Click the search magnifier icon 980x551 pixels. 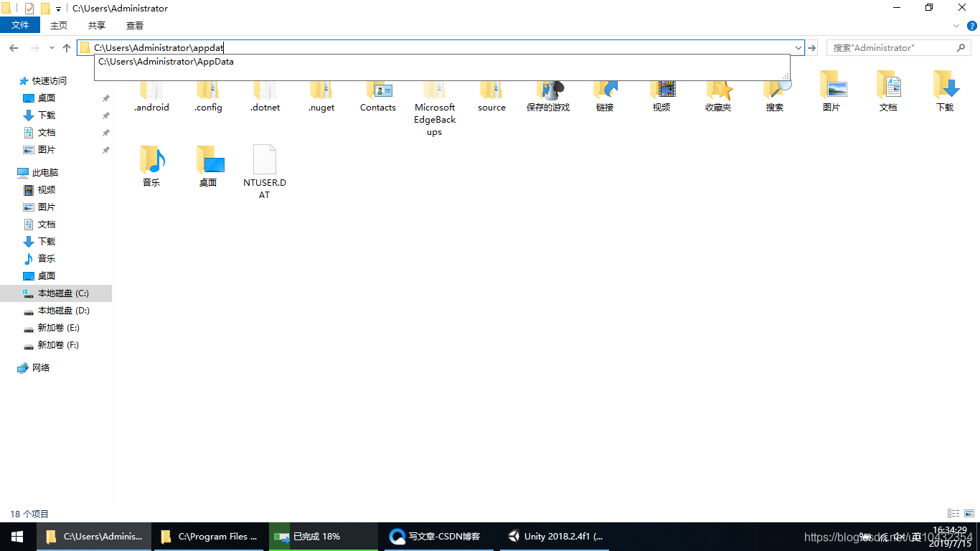(x=961, y=48)
